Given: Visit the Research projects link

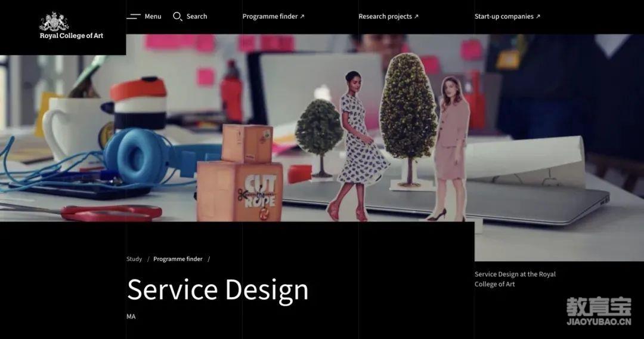Looking at the screenshot, I should 388,17.
